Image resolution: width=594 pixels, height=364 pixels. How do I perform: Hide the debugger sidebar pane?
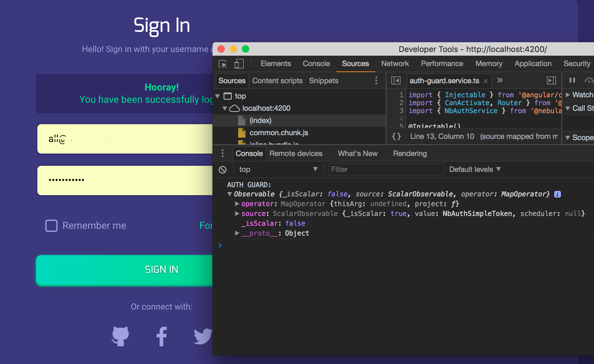(551, 80)
